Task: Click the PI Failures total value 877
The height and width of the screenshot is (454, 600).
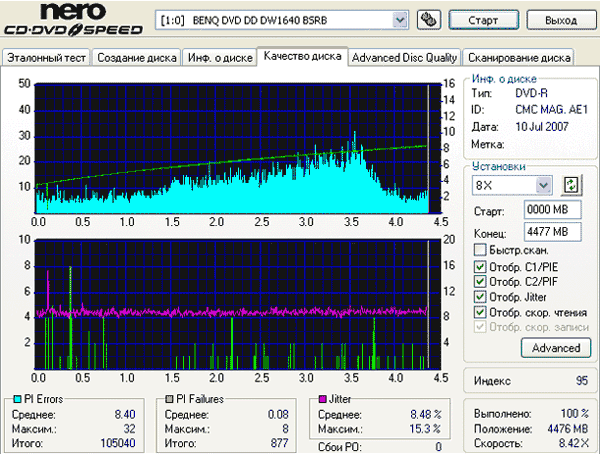Action: 279,443
